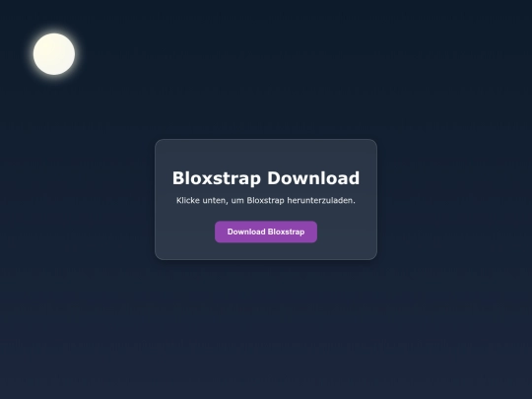Image resolution: width=532 pixels, height=399 pixels.
Task: Click the word um in the subtitle
Action: click(237, 201)
